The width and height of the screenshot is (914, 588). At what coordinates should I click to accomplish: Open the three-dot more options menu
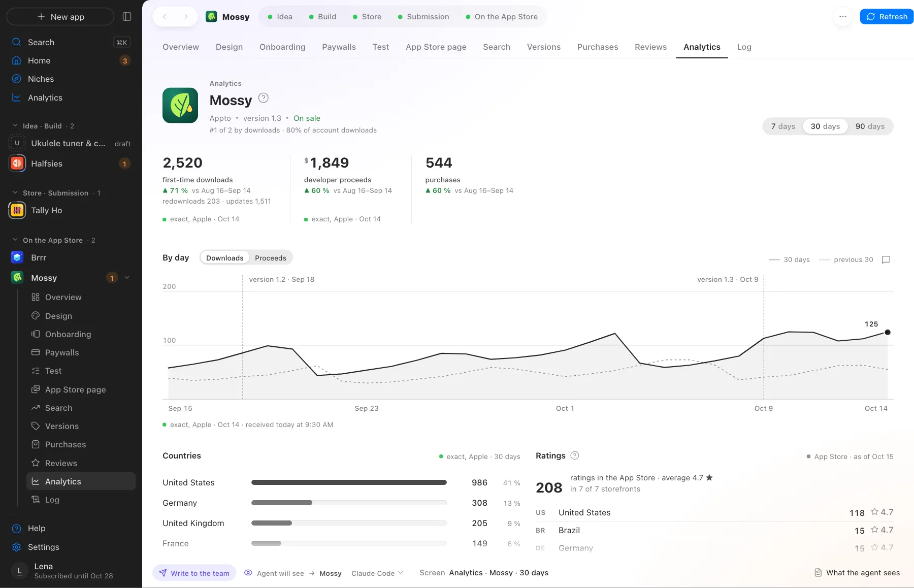pyautogui.click(x=843, y=17)
